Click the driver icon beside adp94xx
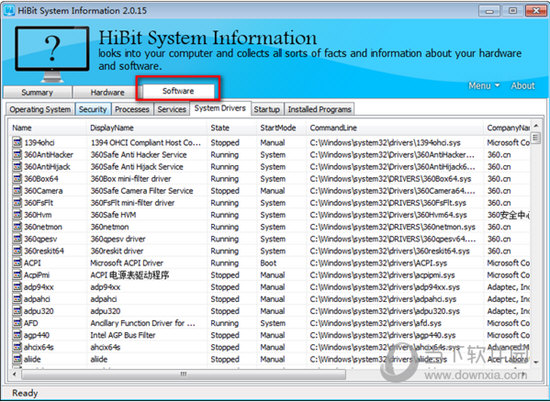 pos(17,287)
